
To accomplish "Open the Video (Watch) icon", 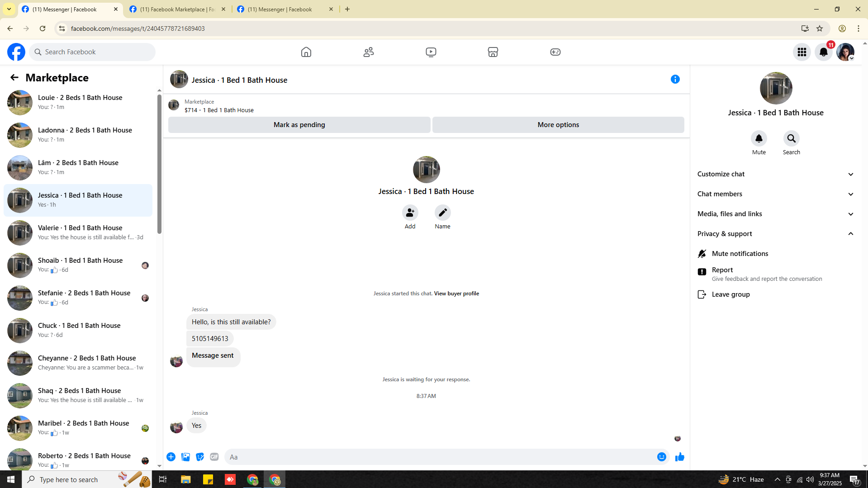I will 431,52.
